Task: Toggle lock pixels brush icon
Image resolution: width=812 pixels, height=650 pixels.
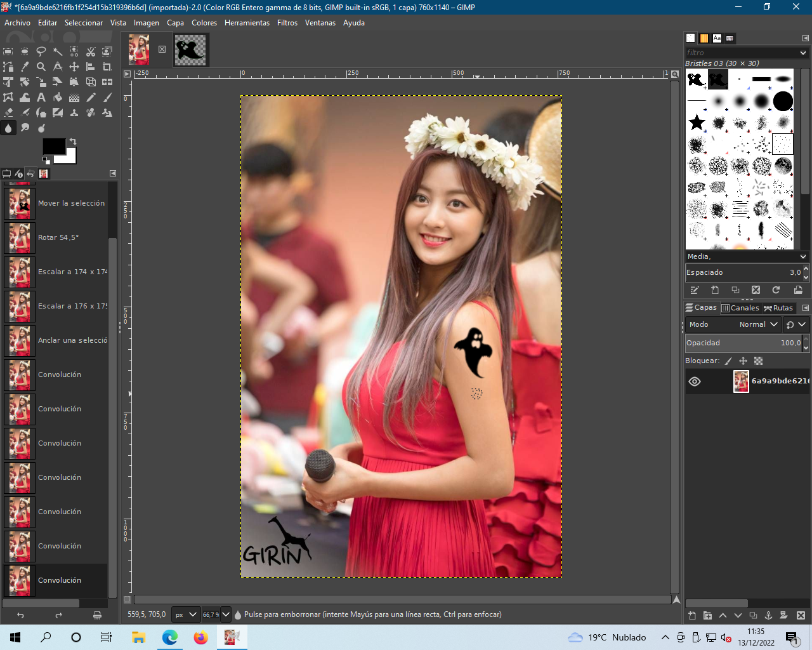Action: 728,361
